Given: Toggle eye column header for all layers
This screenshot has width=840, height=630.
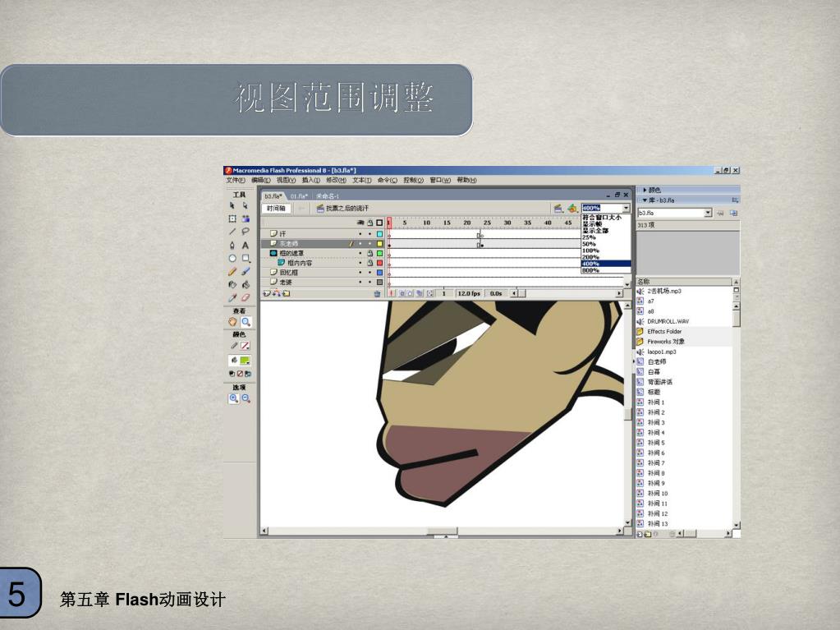Looking at the screenshot, I should pyautogui.click(x=360, y=223).
